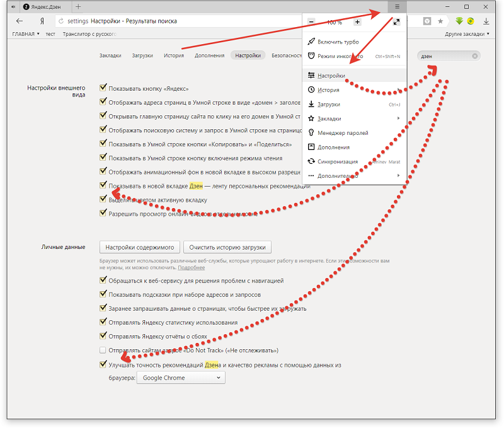Decrease zoom with minus button
The image size is (504, 428).
311,22
